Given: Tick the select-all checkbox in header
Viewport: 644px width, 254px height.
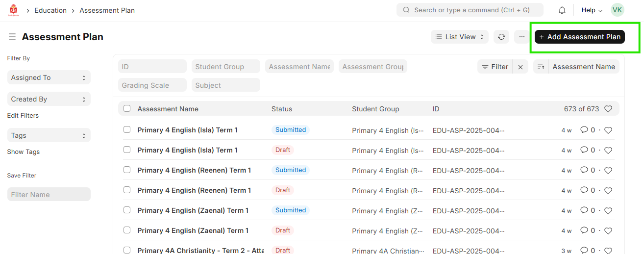Looking at the screenshot, I should [x=127, y=109].
